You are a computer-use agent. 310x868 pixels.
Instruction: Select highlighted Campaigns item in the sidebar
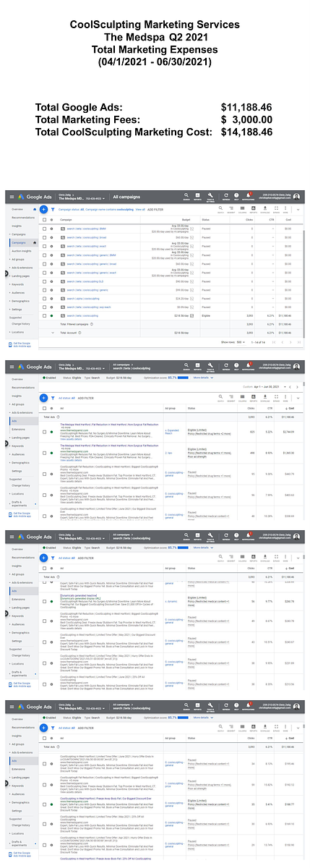point(20,242)
